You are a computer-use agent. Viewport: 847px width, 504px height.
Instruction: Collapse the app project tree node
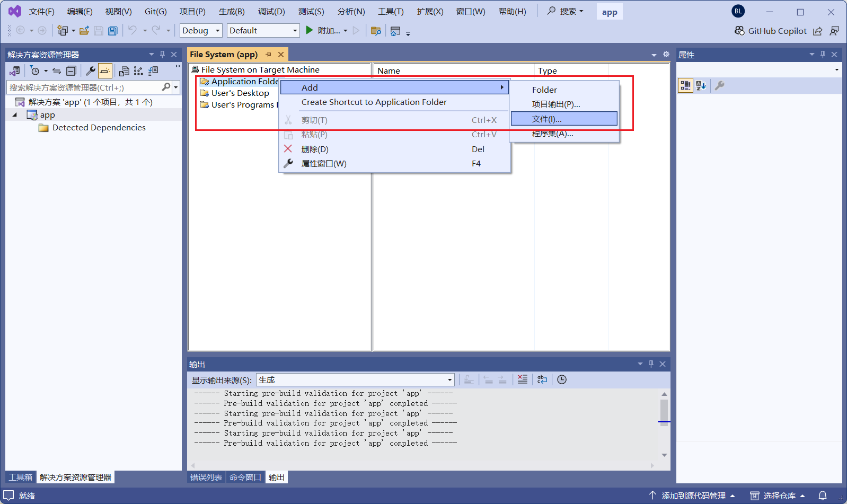(x=15, y=115)
